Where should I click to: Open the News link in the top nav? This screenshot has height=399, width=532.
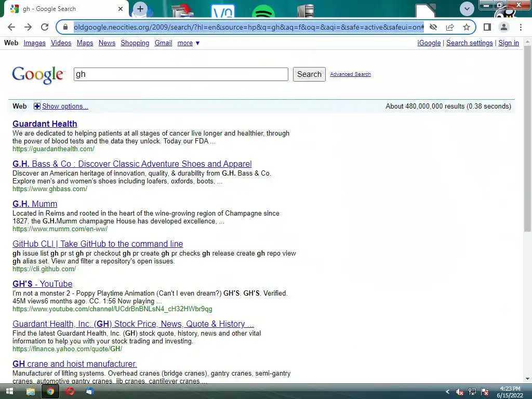pyautogui.click(x=107, y=43)
